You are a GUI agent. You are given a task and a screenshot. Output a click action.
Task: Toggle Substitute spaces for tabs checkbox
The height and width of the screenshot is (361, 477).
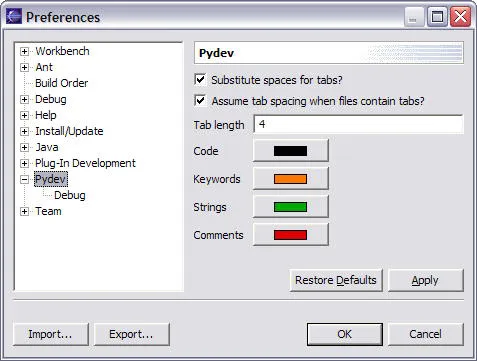point(200,79)
